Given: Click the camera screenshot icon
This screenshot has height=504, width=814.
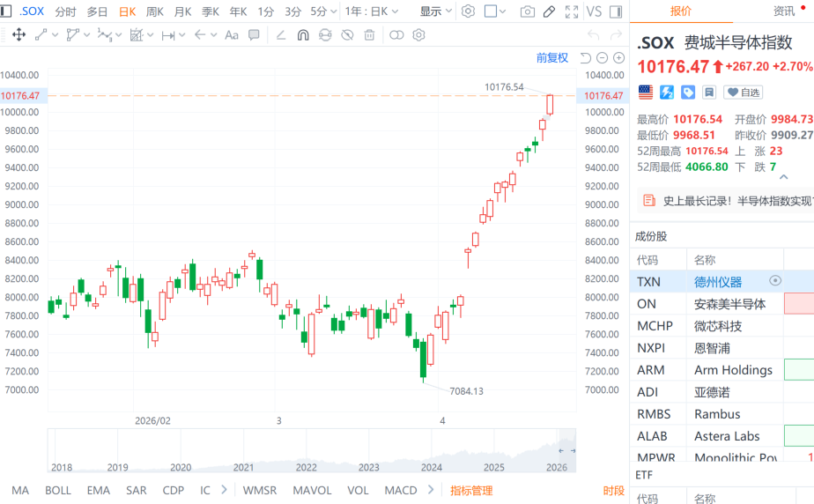Looking at the screenshot, I should (x=528, y=11).
